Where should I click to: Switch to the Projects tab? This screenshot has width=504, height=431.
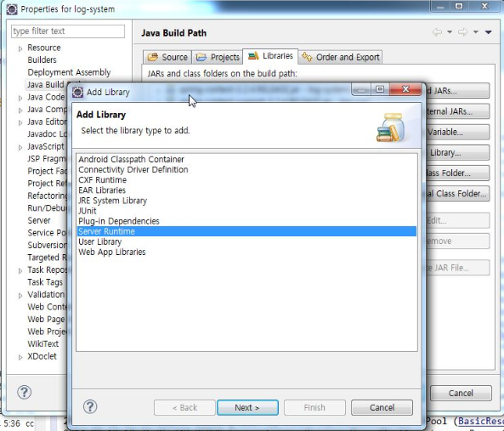point(218,57)
